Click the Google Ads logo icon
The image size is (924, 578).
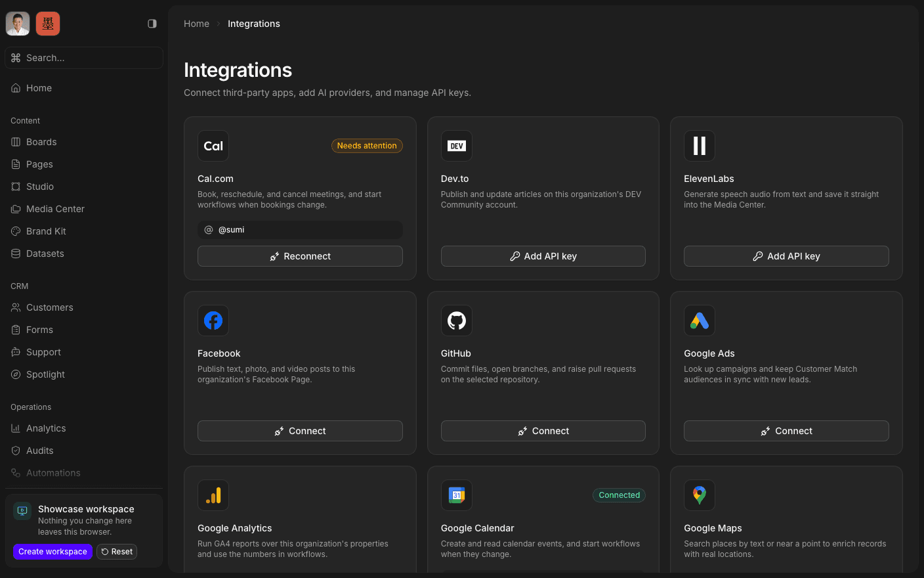point(700,321)
